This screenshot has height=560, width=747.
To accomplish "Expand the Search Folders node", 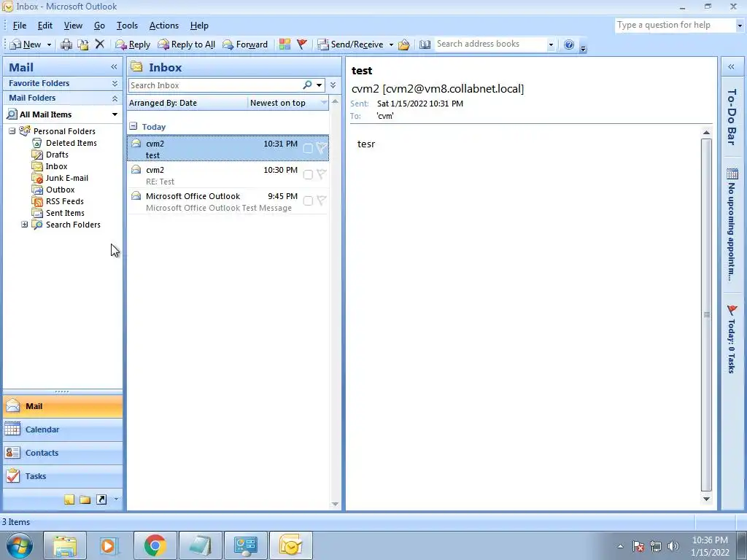I will pyautogui.click(x=24, y=225).
